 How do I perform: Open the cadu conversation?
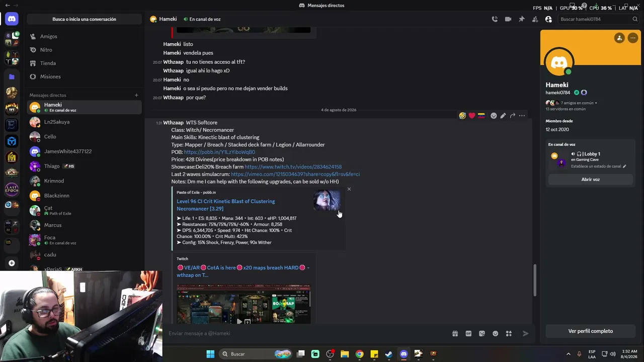[85, 255]
